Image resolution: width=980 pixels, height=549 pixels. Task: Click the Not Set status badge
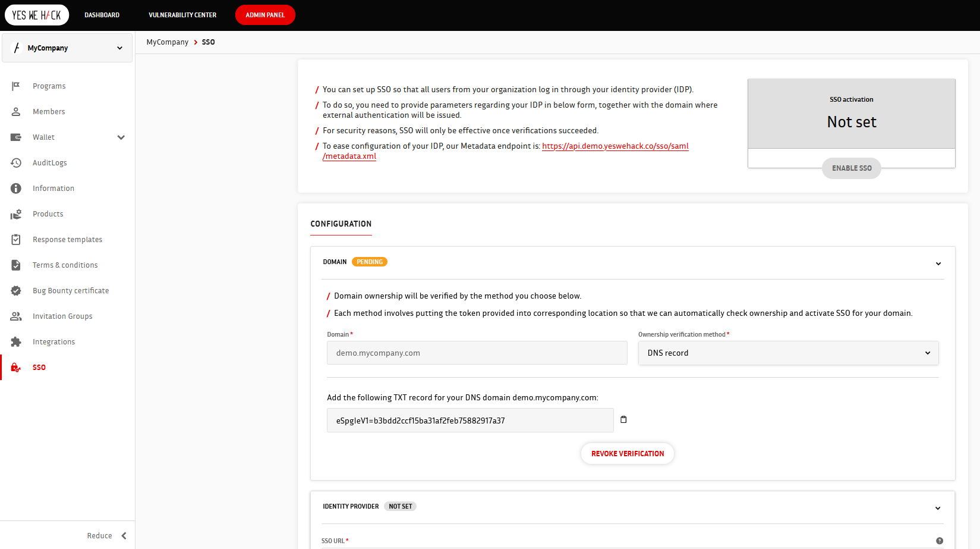[x=401, y=506]
